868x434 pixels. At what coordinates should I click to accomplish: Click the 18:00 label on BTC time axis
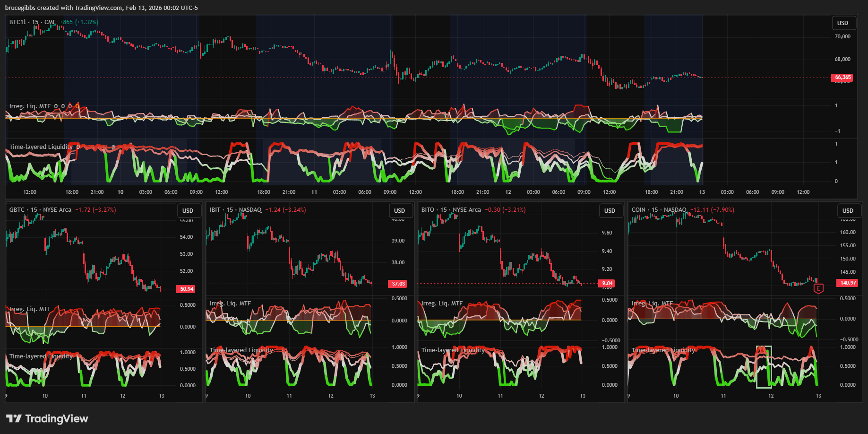[x=72, y=192]
